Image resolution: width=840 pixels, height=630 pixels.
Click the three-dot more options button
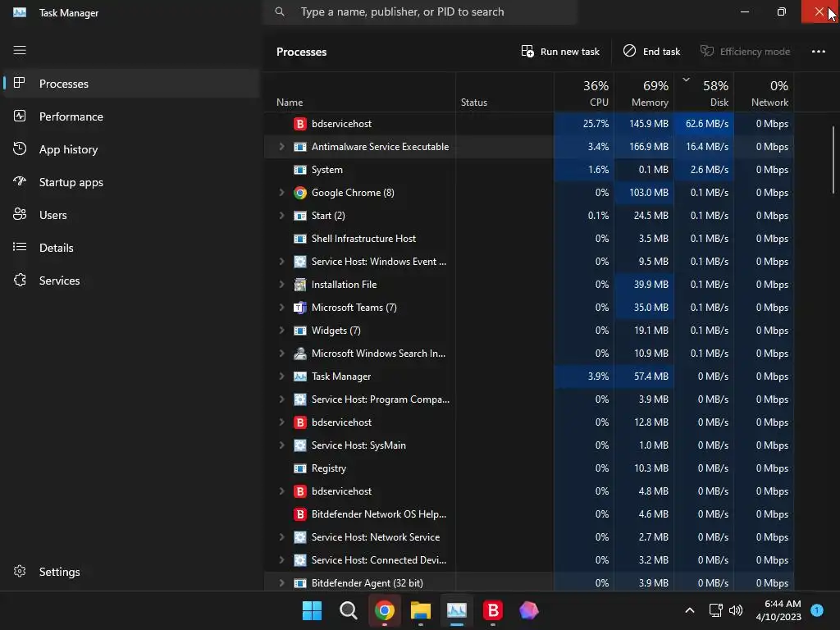[x=818, y=52]
